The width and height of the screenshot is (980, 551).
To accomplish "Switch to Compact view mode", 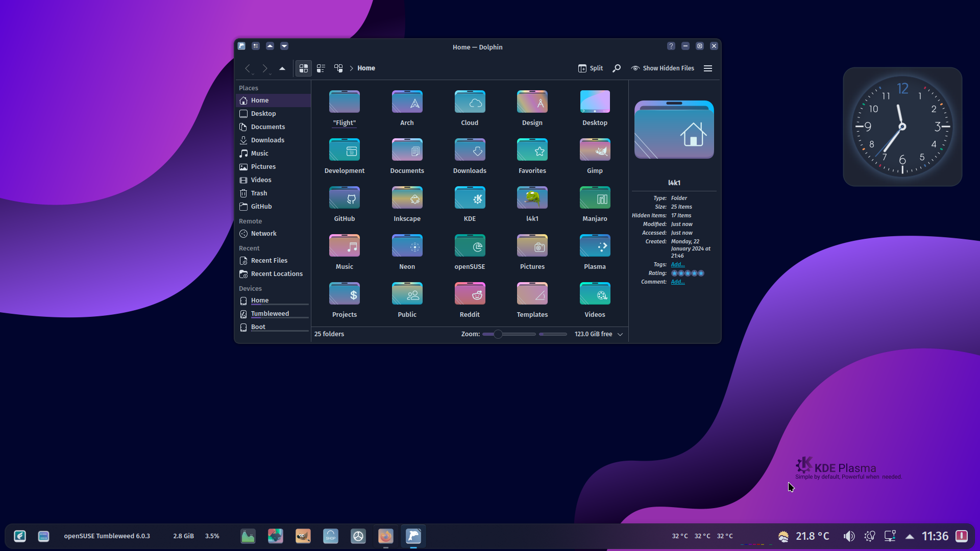I will pos(321,68).
